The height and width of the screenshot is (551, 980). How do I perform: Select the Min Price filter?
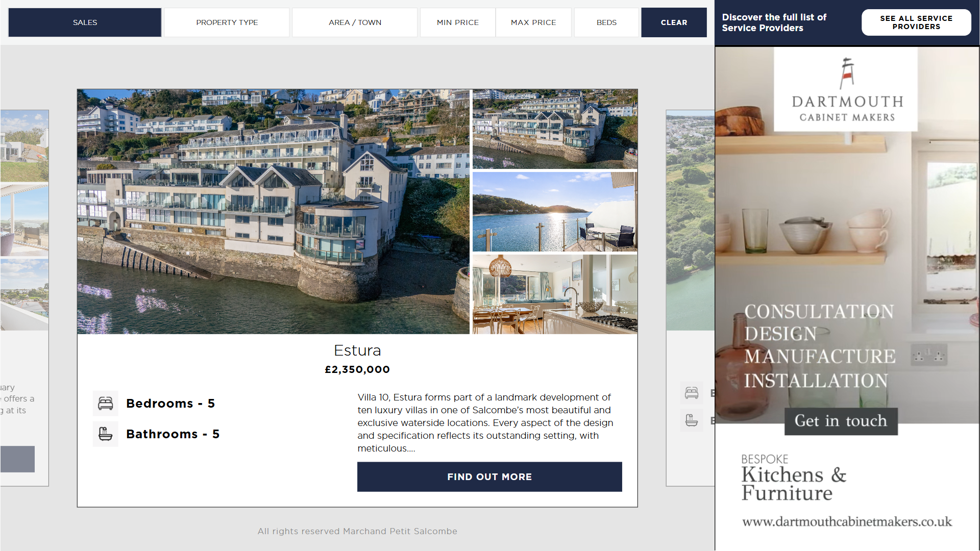(458, 22)
